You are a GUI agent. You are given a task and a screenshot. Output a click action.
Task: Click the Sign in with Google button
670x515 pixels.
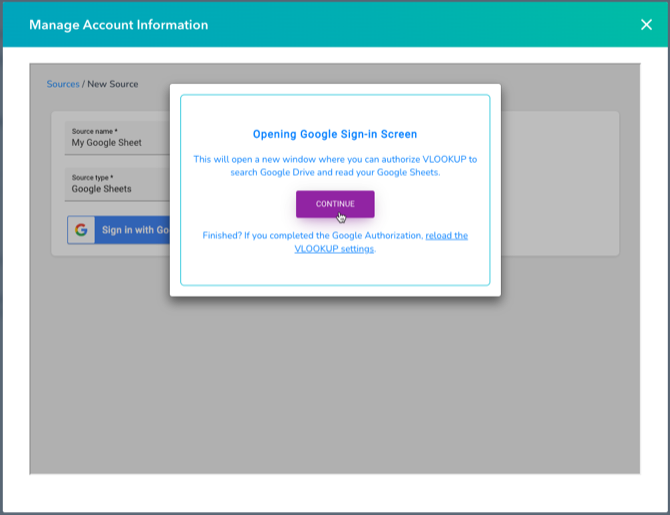[119, 230]
